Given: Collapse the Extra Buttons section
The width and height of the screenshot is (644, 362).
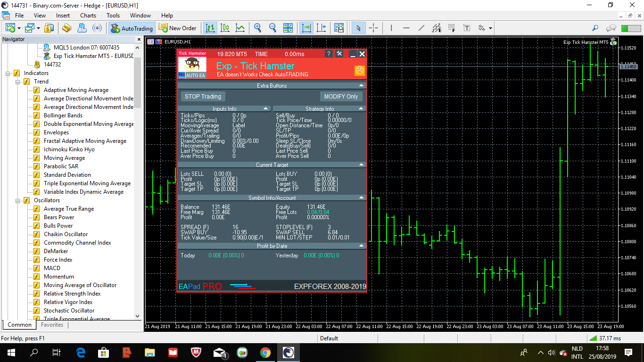Looking at the screenshot, I should [362, 86].
